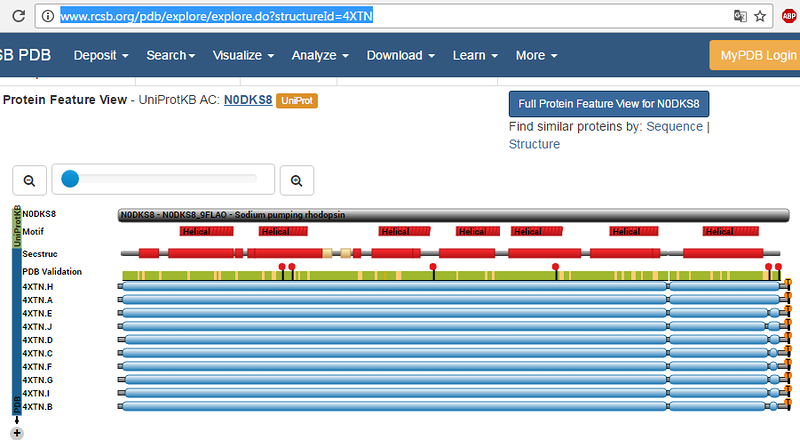The height and width of the screenshot is (440, 800).
Task: Click the zoom out magnifier button
Action: point(29,180)
